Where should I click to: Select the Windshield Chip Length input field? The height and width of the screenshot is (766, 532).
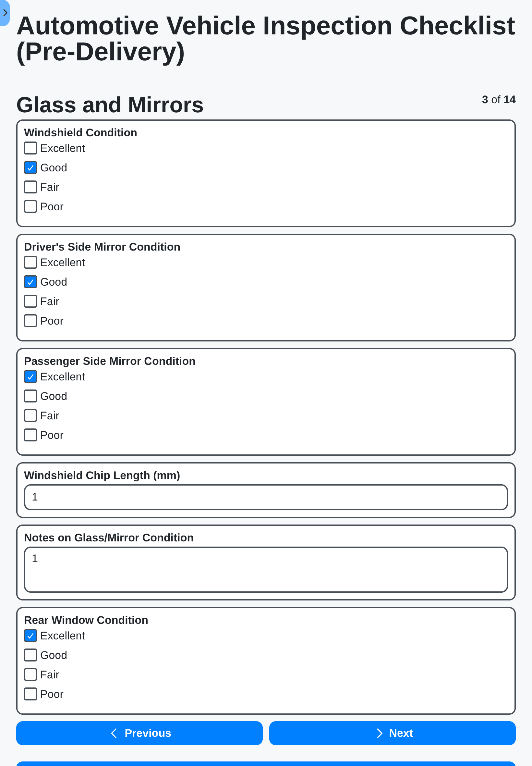[x=265, y=497]
